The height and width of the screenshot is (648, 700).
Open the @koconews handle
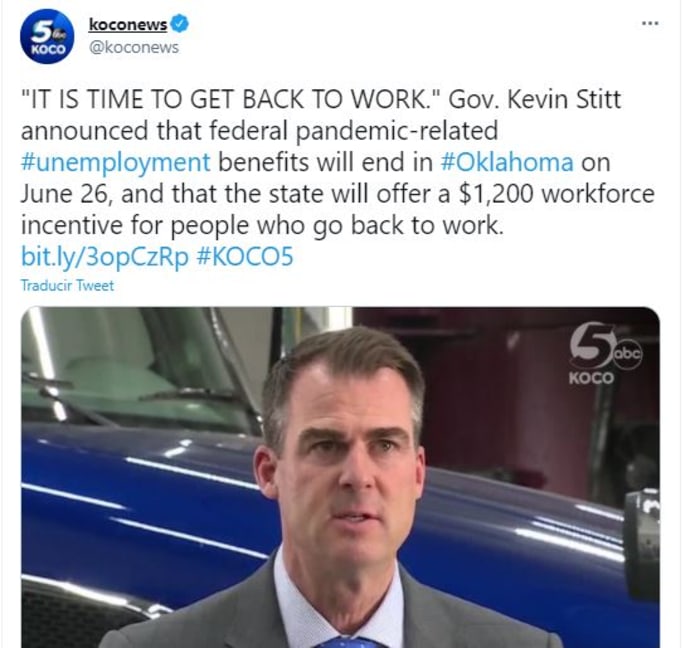point(134,47)
